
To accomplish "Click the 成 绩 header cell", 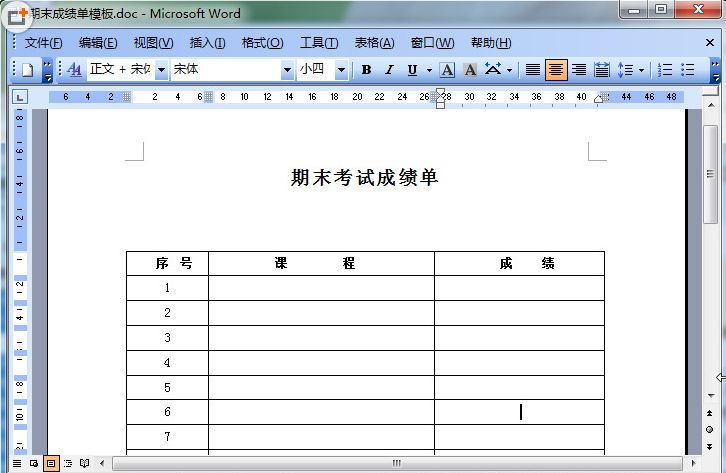I will point(519,264).
